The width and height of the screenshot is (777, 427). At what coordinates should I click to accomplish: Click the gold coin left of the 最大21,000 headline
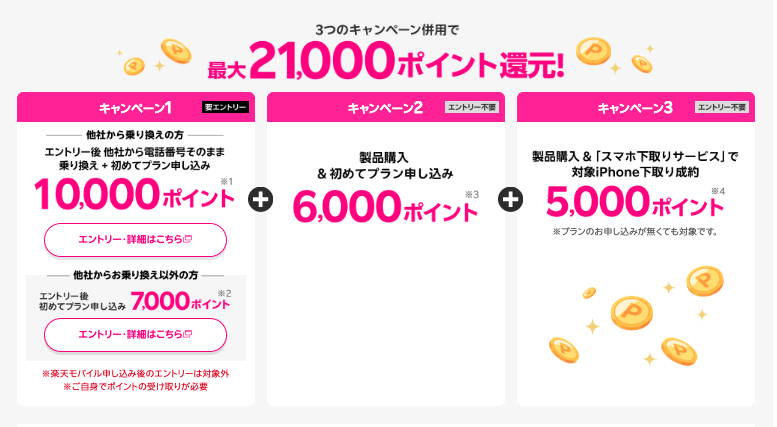[x=136, y=65]
